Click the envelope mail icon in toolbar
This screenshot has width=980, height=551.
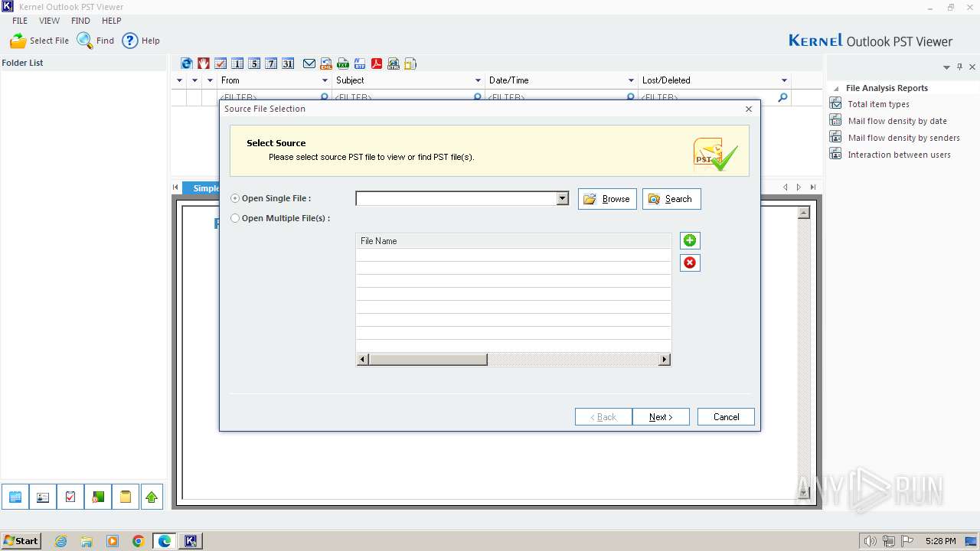[x=309, y=64]
